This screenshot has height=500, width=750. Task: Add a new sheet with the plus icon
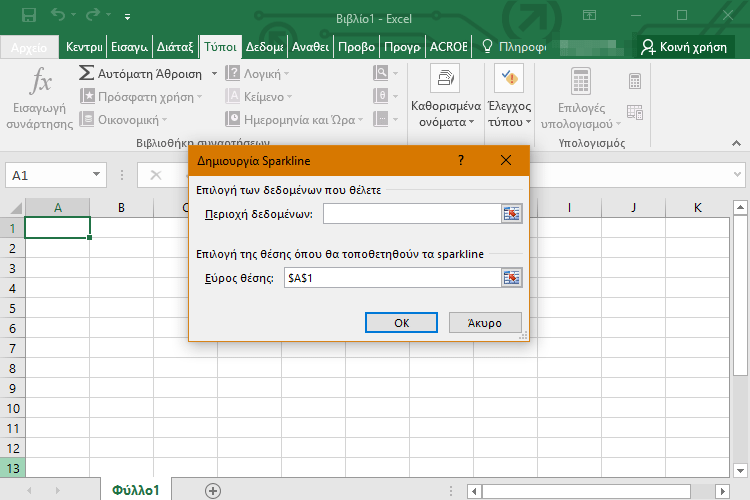pyautogui.click(x=213, y=490)
